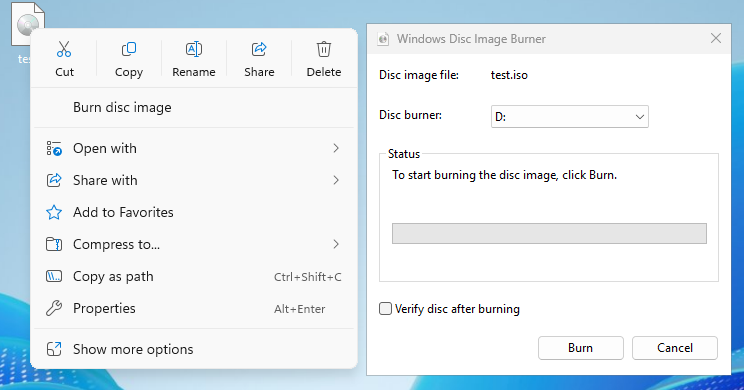Enable Verify disc after burning checkbox
The height and width of the screenshot is (390, 744).
click(385, 309)
